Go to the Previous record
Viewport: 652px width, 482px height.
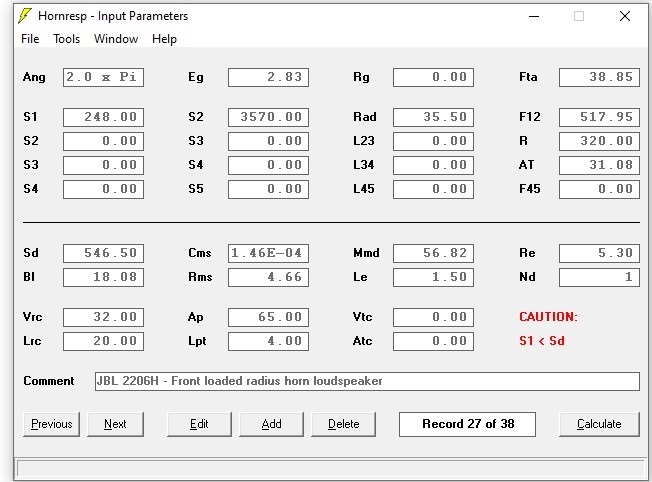[x=52, y=424]
